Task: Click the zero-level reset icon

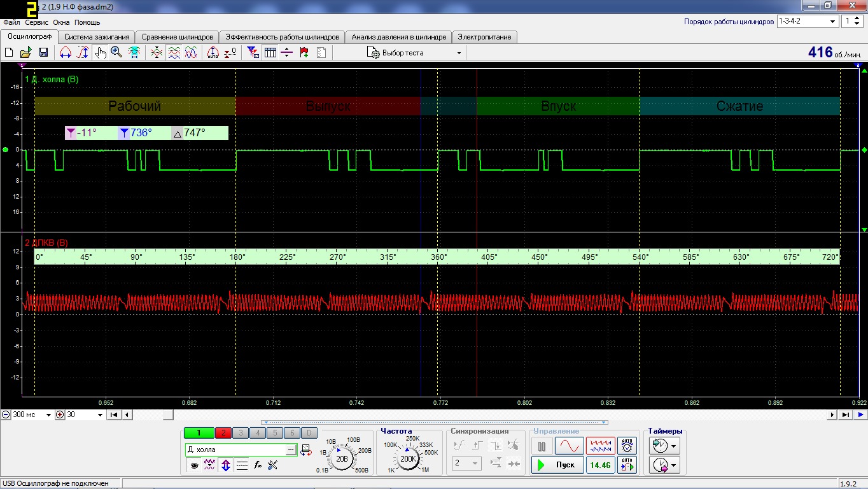Action: [x=230, y=53]
